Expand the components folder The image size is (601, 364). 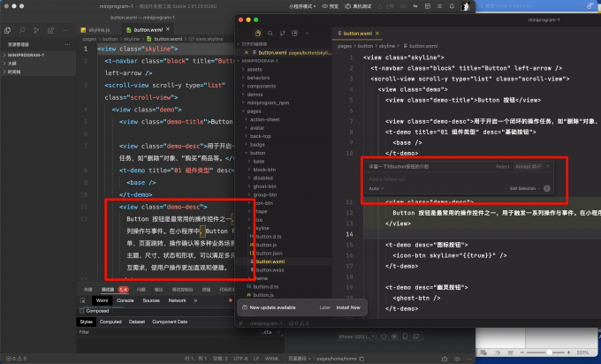pos(262,87)
